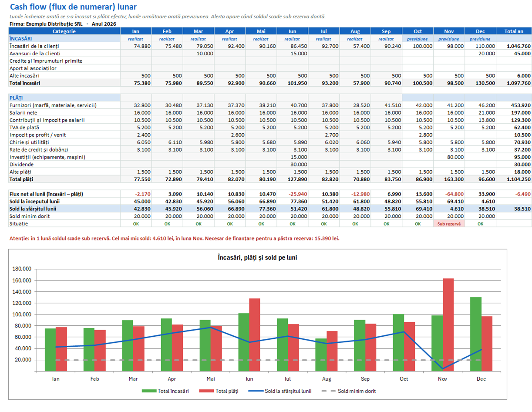Select the "Aport al asociaților" row label
The width and height of the screenshot is (532, 412).
coord(33,68)
